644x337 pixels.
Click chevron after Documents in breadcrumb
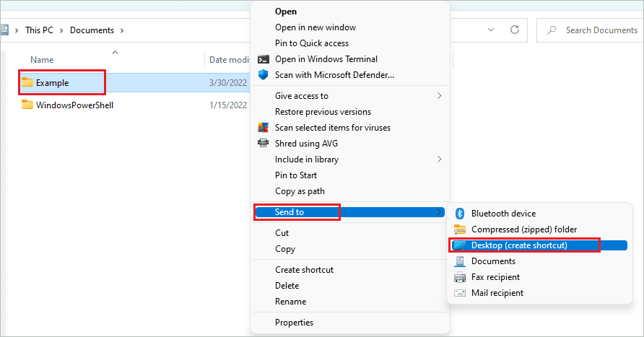122,30
